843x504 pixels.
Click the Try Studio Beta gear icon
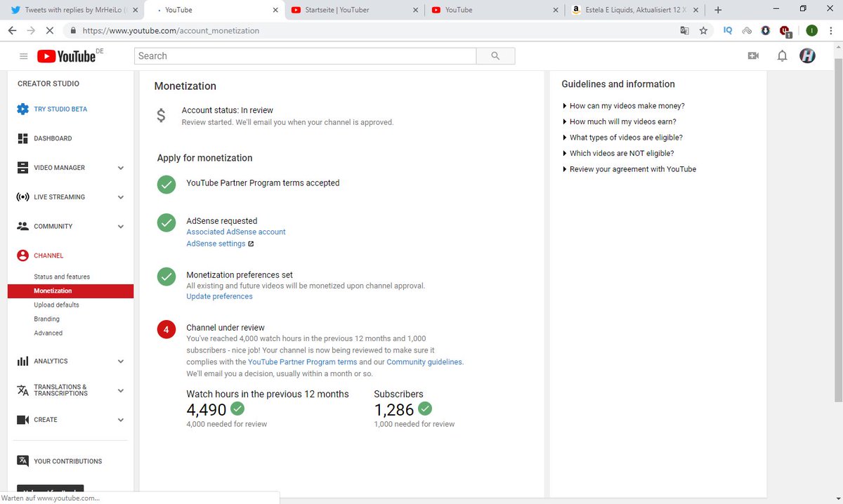pyautogui.click(x=22, y=110)
